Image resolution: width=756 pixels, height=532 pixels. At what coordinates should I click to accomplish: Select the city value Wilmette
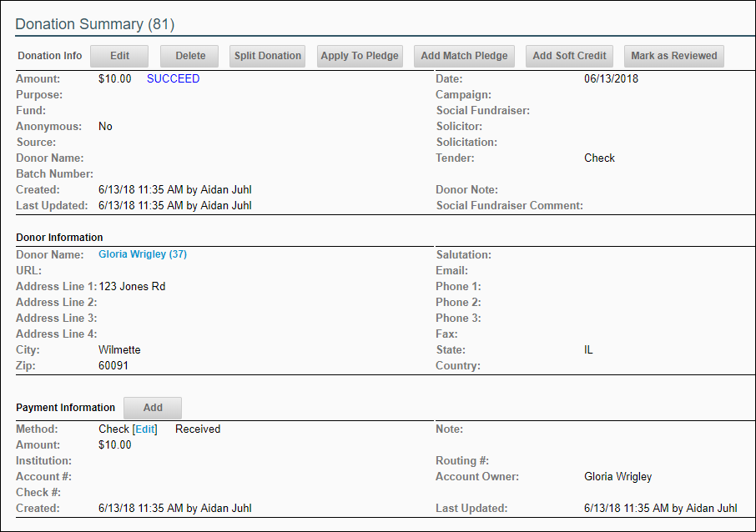[119, 350]
